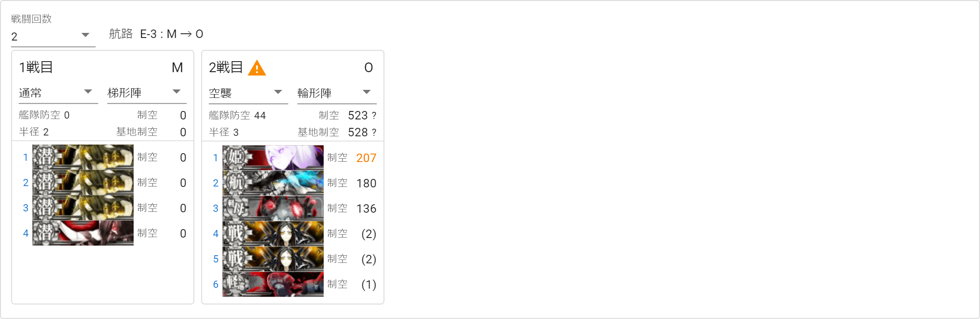Select the red-haired fourth submarine enemy
This screenshot has width=980, height=319.
[83, 233]
